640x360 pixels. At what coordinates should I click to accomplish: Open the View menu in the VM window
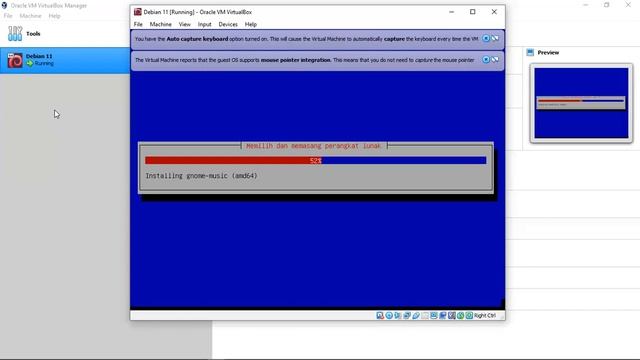pos(184,24)
